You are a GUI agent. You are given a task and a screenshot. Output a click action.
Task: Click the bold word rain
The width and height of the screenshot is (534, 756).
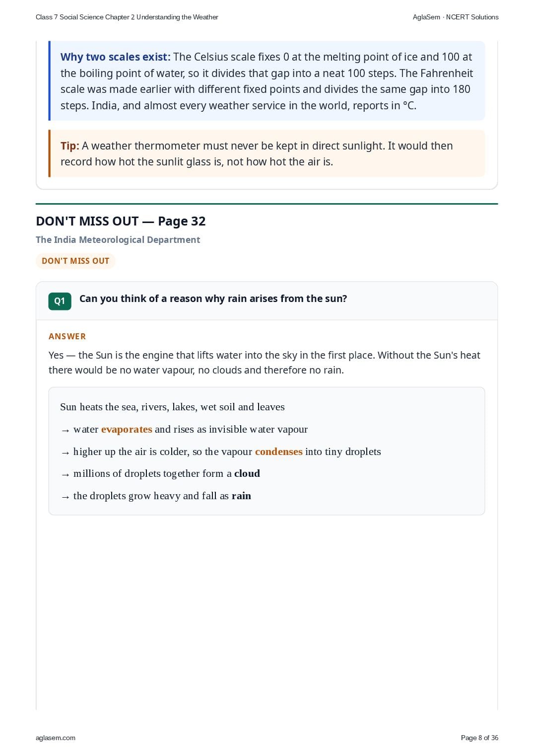[241, 496]
